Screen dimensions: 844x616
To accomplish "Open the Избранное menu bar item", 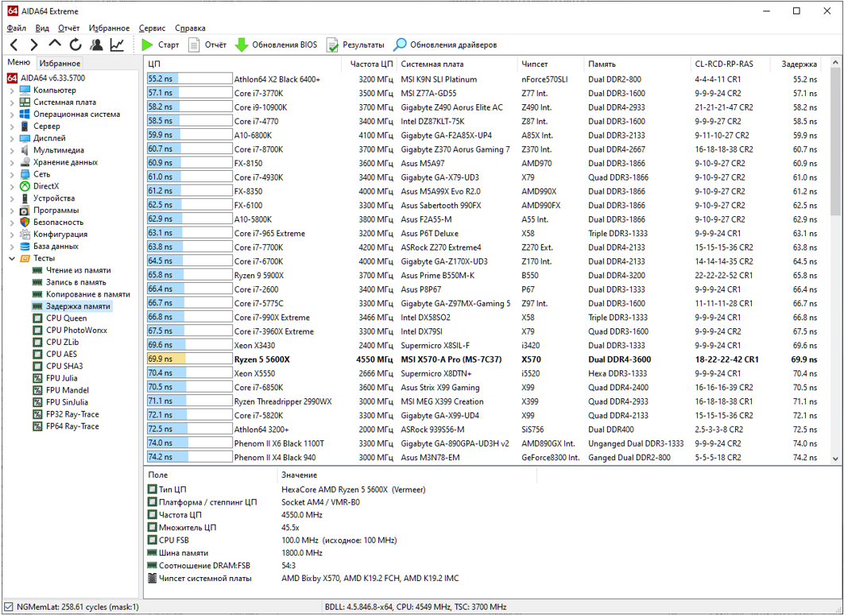I will pyautogui.click(x=109, y=28).
